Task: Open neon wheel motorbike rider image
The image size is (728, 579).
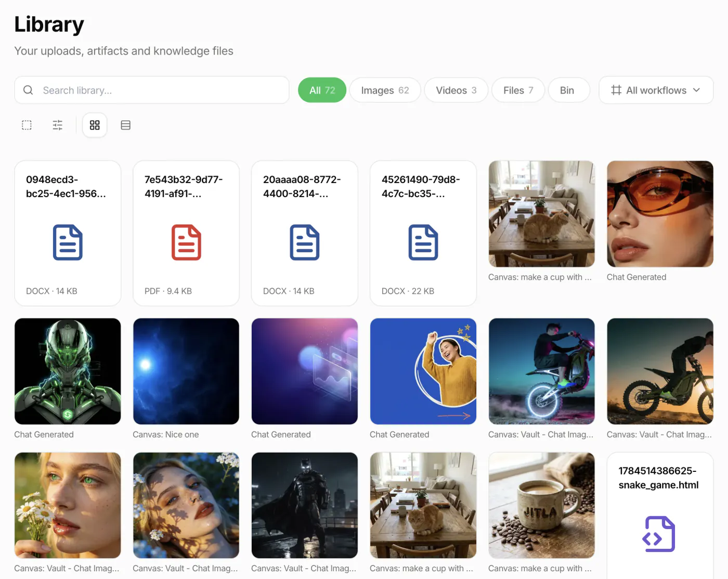Action: point(541,371)
